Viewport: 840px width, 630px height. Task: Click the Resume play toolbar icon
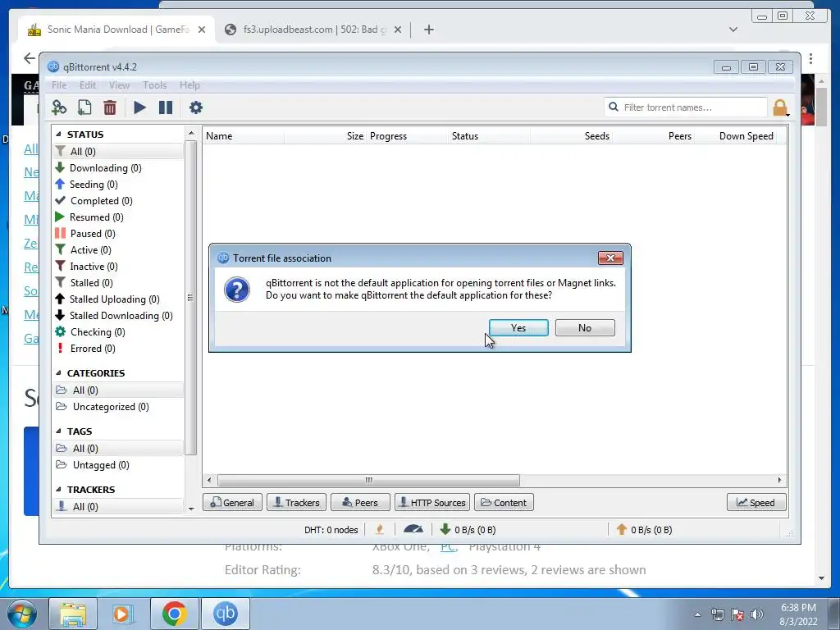coord(139,107)
